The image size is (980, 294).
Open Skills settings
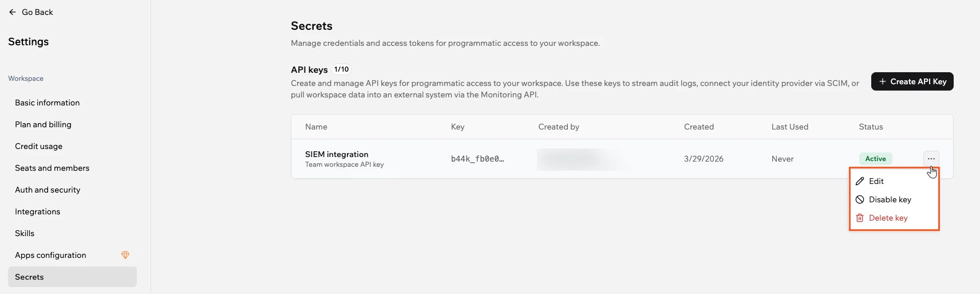[x=72, y=233]
